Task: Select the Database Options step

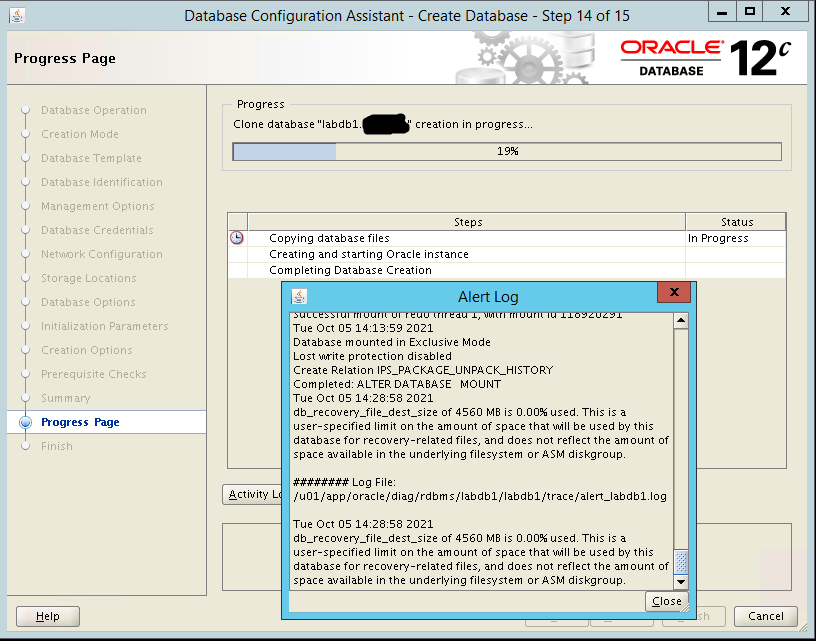Action: (x=88, y=302)
